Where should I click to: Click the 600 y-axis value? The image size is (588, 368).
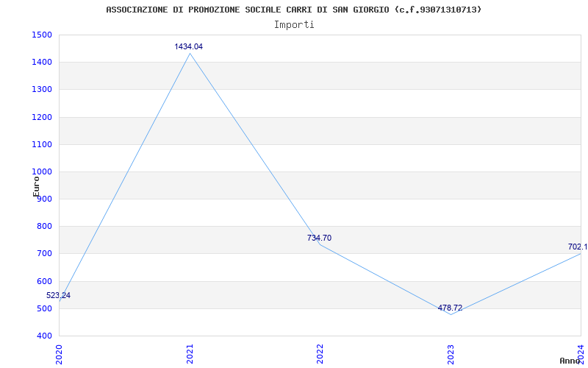[x=44, y=281]
